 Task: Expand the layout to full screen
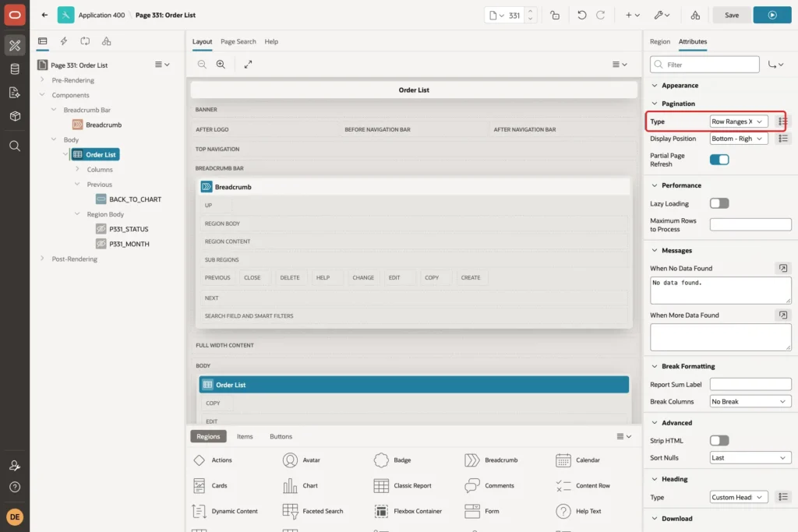coord(249,64)
